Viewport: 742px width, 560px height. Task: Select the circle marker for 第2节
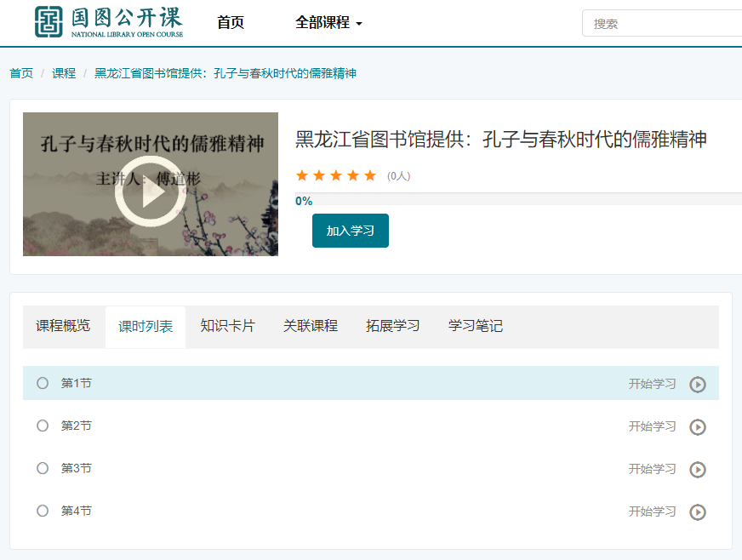click(43, 426)
